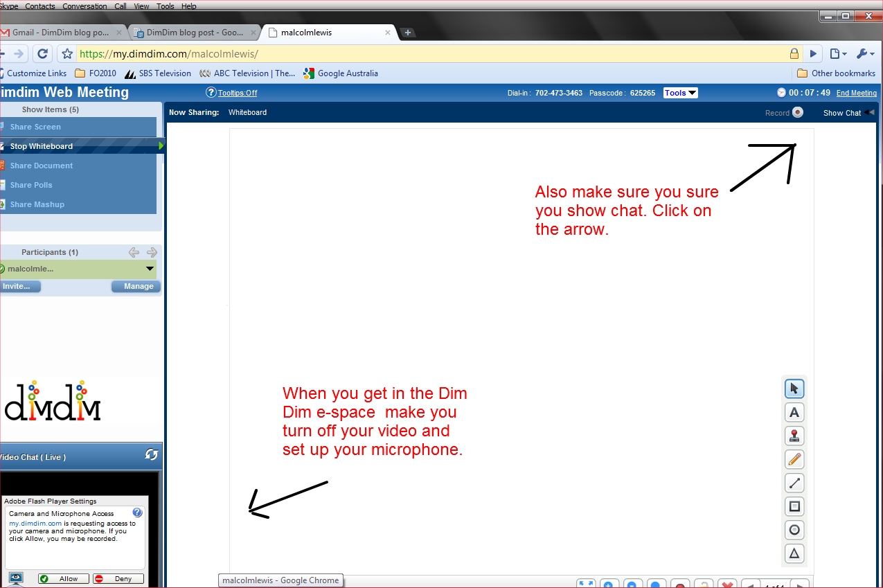Select the whiteboard Rectangle tool
883x588 pixels.
(x=794, y=506)
